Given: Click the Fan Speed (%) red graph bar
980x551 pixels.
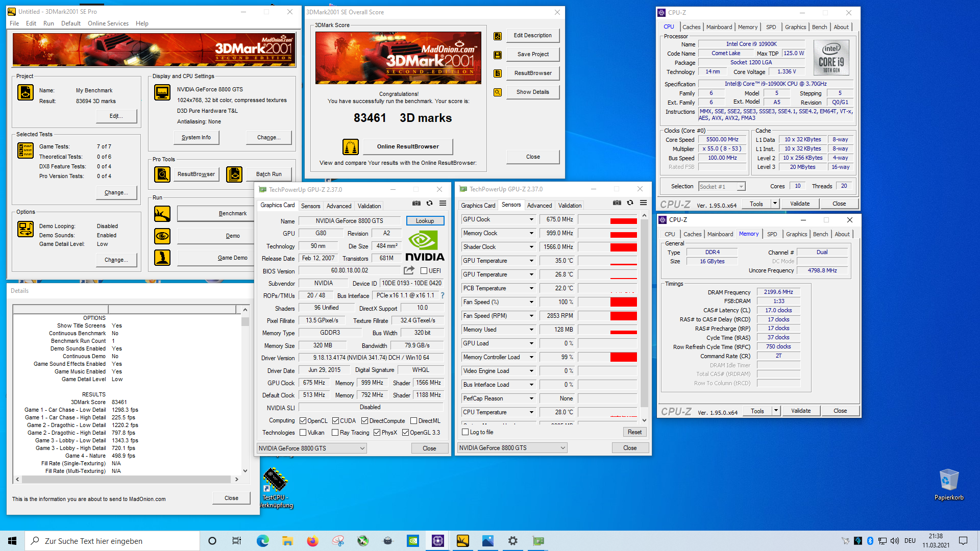Looking at the screenshot, I should pyautogui.click(x=624, y=302).
